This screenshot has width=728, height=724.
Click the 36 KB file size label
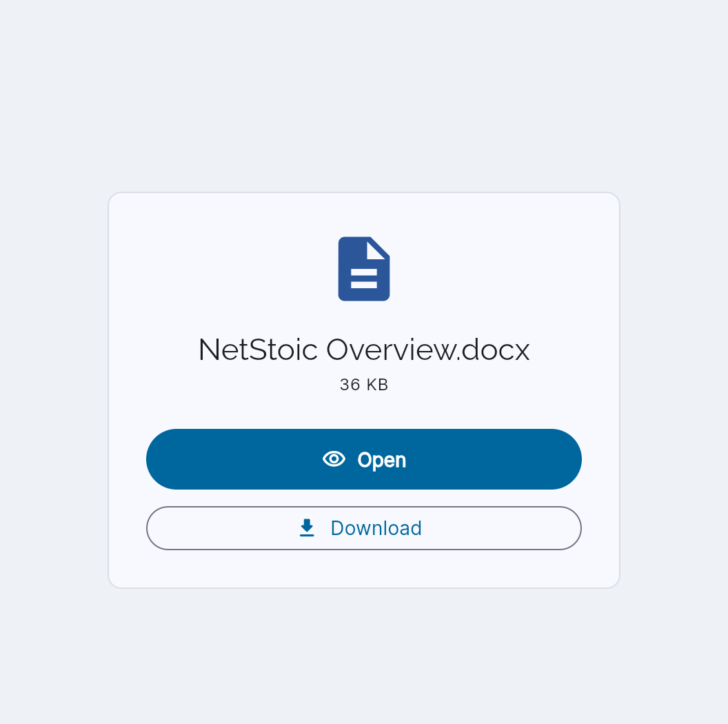[363, 385]
